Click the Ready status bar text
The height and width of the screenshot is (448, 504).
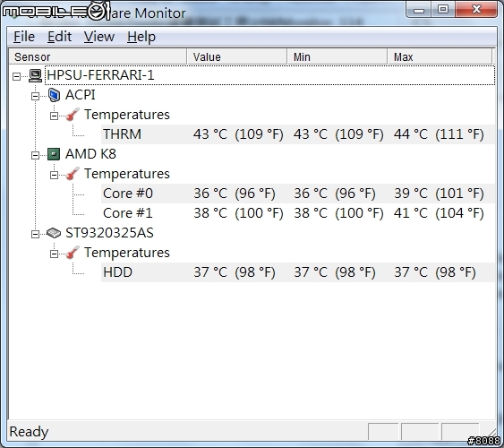pos(29,432)
